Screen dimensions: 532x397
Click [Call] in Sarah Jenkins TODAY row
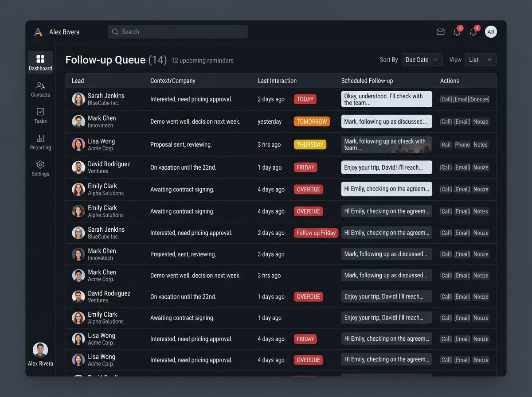tap(446, 99)
